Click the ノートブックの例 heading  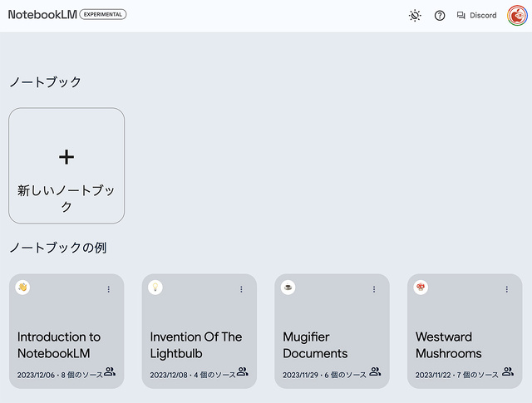click(x=58, y=248)
